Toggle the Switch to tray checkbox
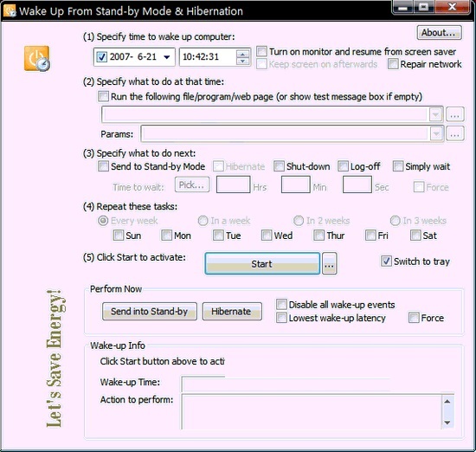476x452 pixels. (x=386, y=262)
